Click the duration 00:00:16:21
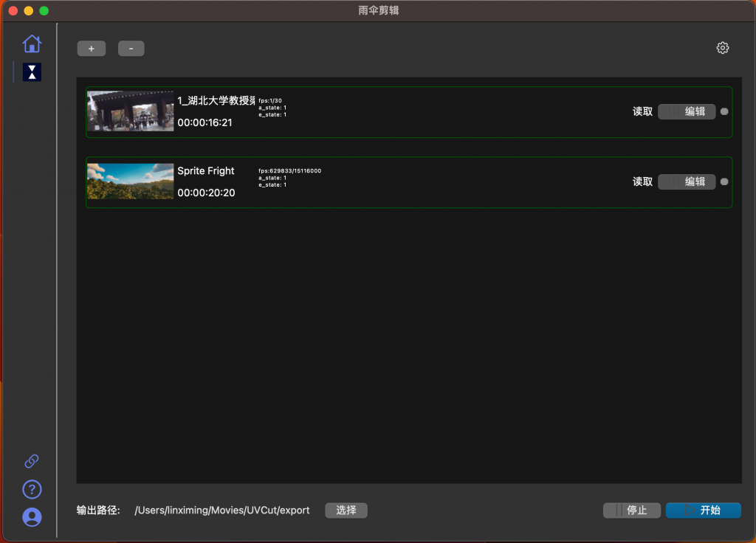756x543 pixels. coord(205,123)
